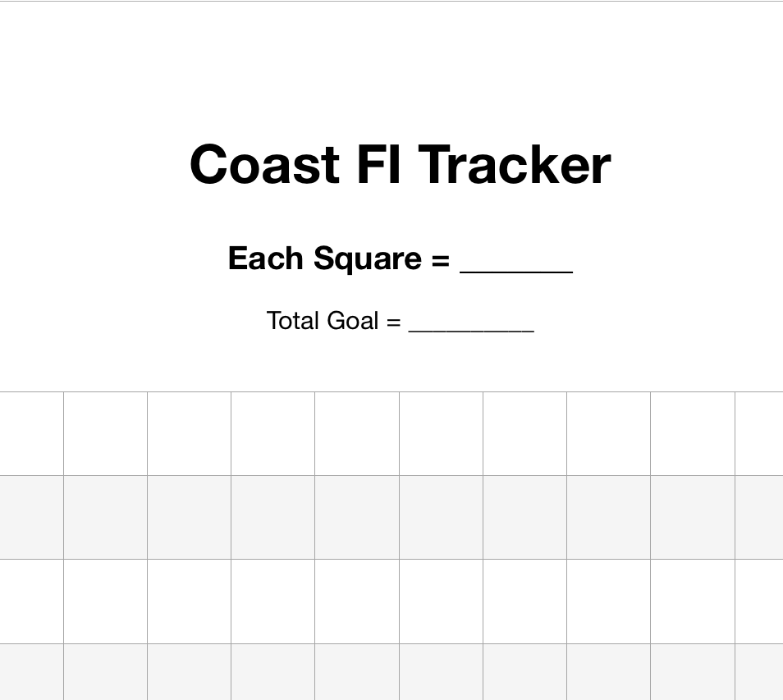Select the eighth full cell in top grid row
Image resolution: width=783 pixels, height=700 pixels.
point(692,433)
